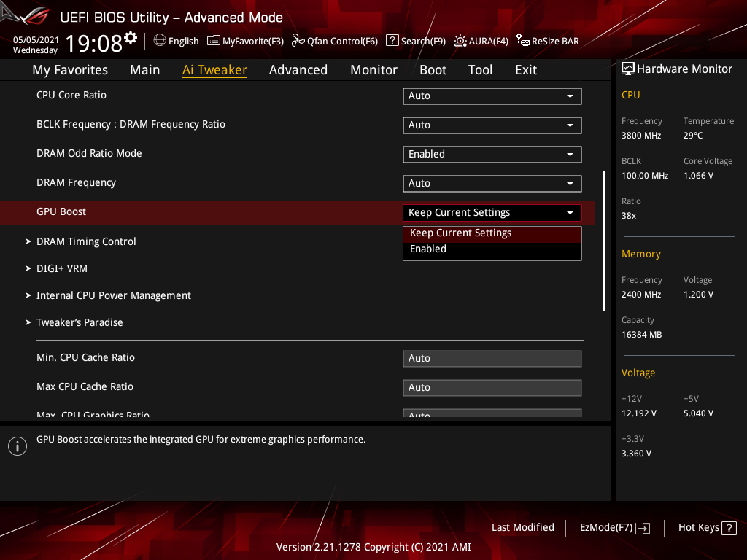Click the Qfan Control fan icon
The height and width of the screenshot is (560, 747).
[x=298, y=41]
